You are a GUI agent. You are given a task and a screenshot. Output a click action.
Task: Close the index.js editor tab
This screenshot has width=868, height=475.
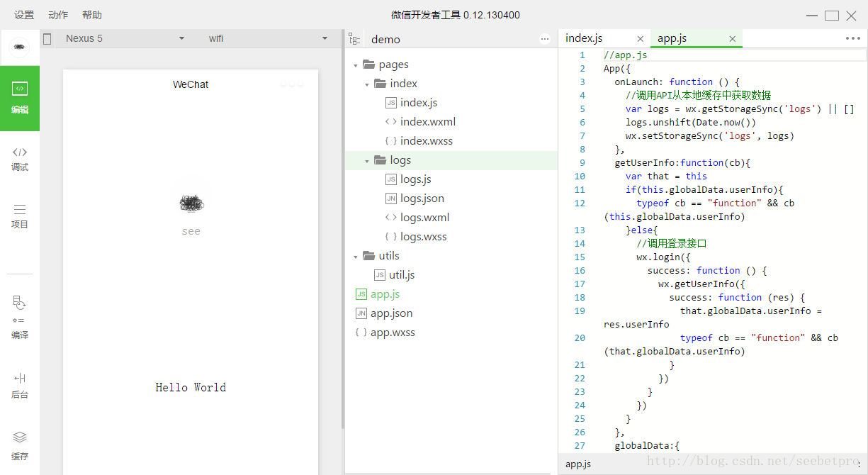641,39
